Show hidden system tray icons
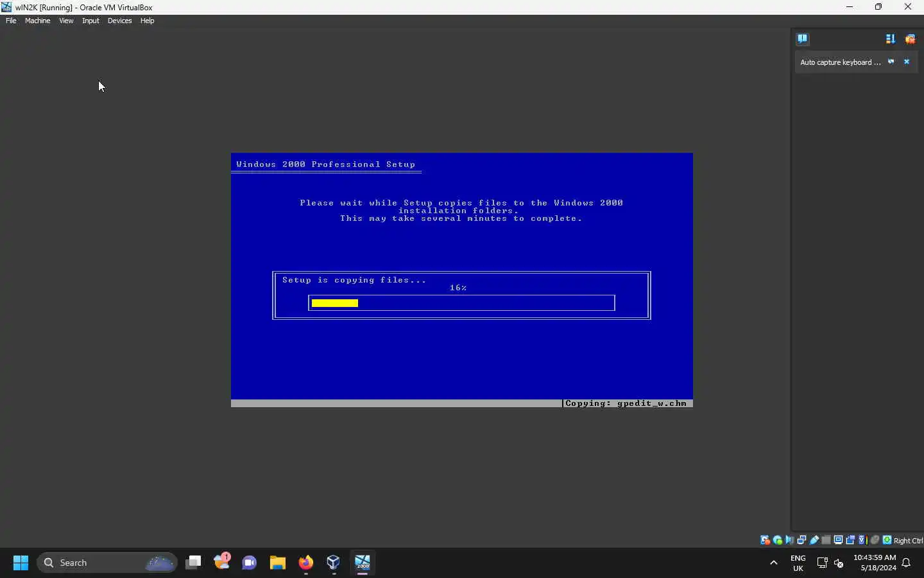 [774, 563]
